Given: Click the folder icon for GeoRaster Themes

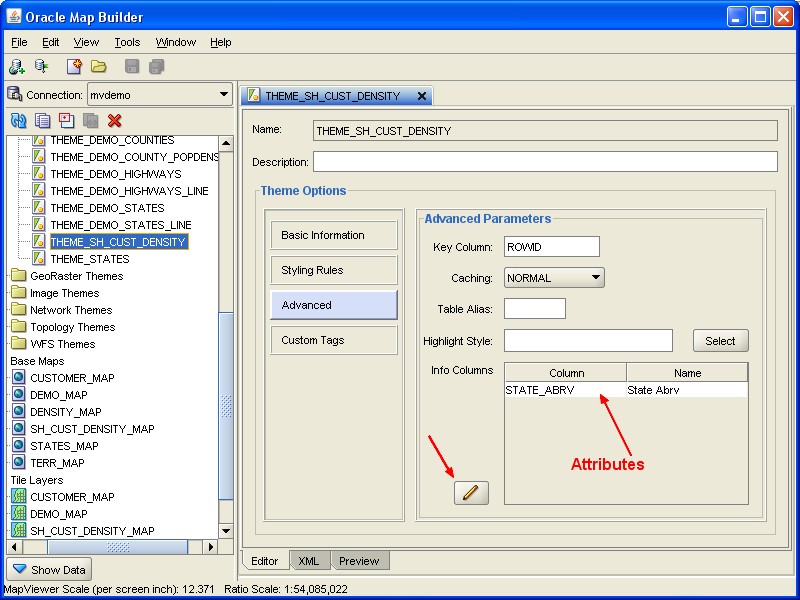Looking at the screenshot, I should (19, 276).
